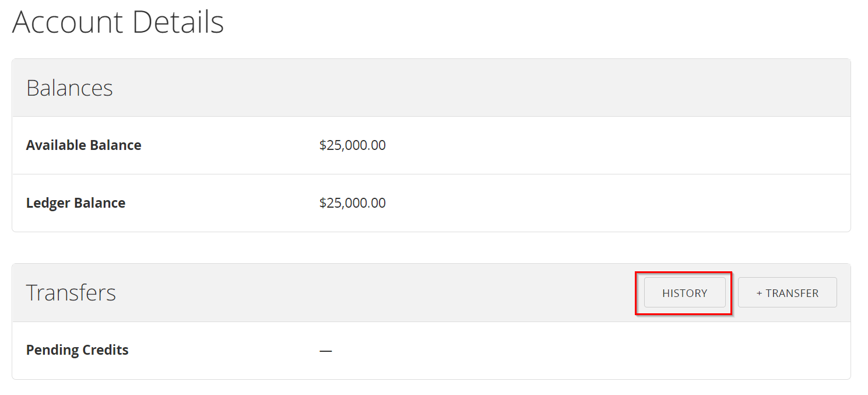The width and height of the screenshot is (868, 395).
Task: Click the Ledger Balance label
Action: click(x=75, y=202)
